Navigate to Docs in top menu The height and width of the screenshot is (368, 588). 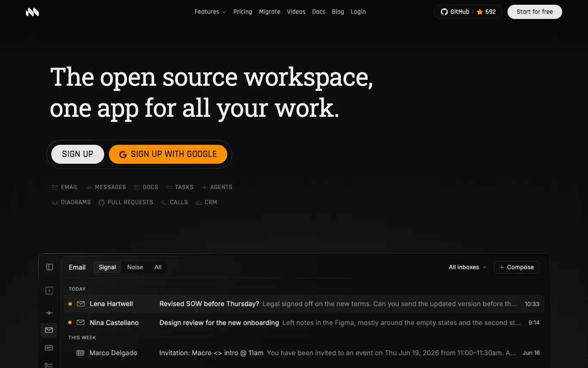[319, 12]
